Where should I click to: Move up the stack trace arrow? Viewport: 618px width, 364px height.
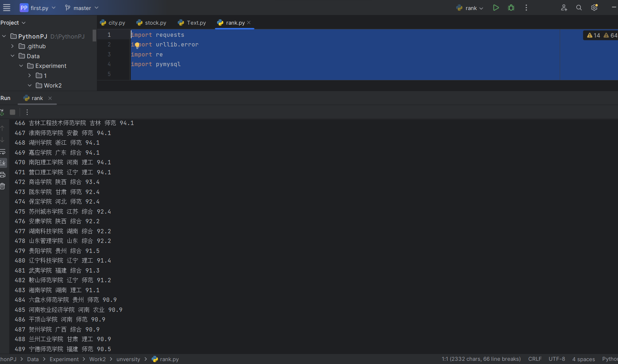pos(3,128)
